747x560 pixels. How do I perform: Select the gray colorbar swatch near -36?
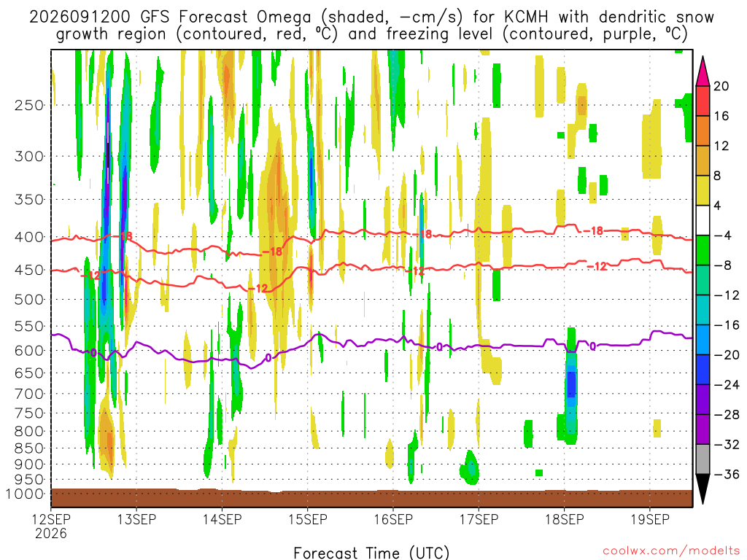pyautogui.click(x=703, y=459)
